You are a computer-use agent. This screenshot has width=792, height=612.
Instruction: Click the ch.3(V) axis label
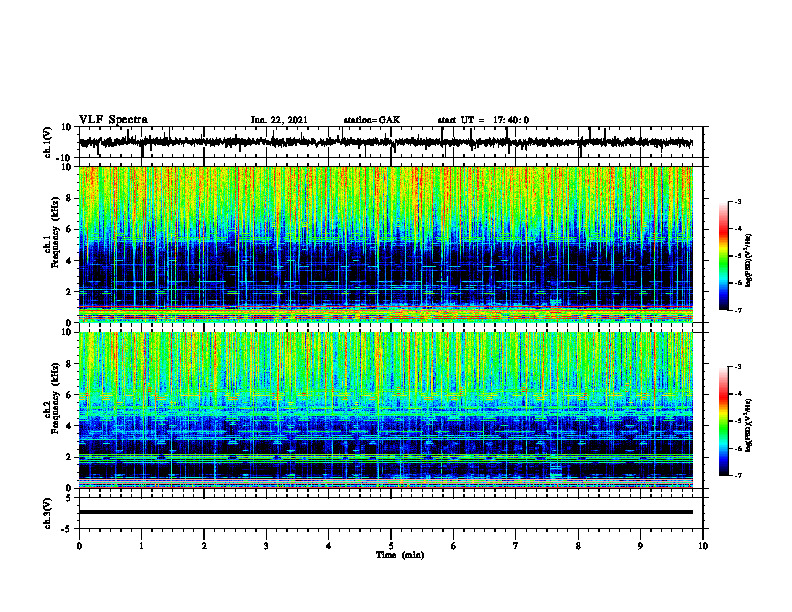[48, 514]
